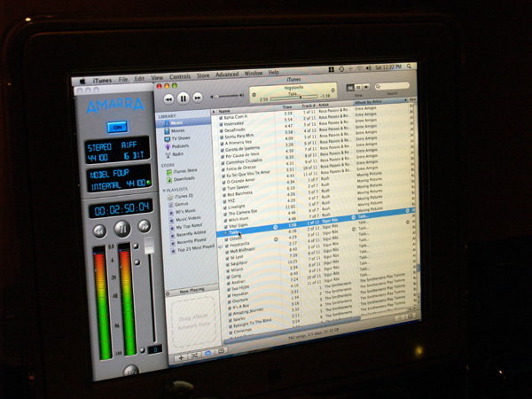Open Spotlight search in menu bar
Viewport: 532px width, 399px height.
(409, 66)
